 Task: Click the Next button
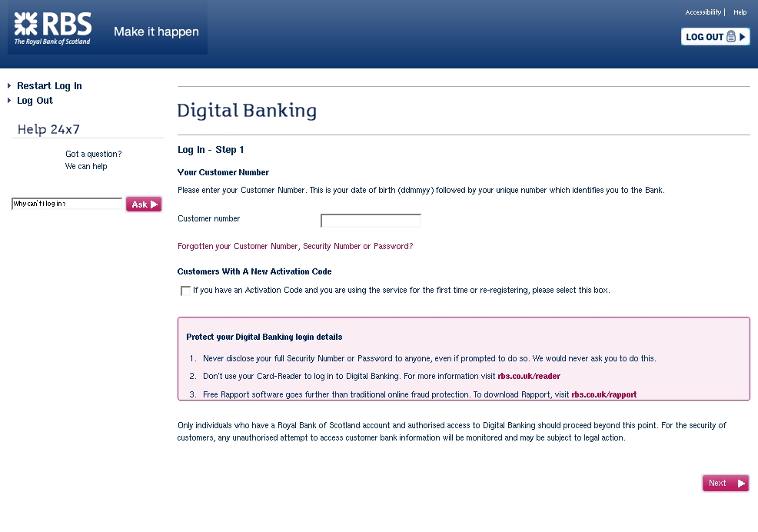[x=725, y=483]
